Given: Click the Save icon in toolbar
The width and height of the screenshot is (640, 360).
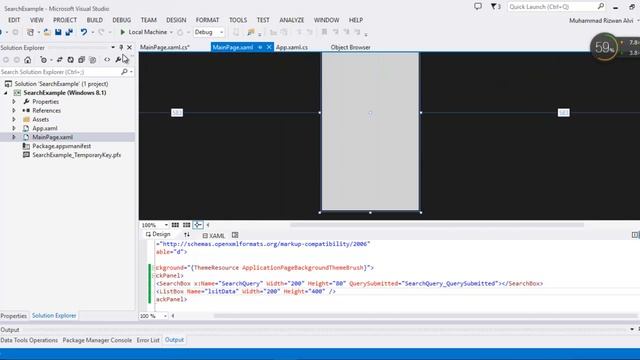Looking at the screenshot, I should [x=58, y=32].
